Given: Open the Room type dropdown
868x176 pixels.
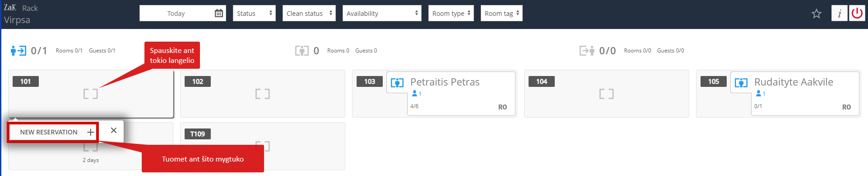Looking at the screenshot, I should point(451,13).
